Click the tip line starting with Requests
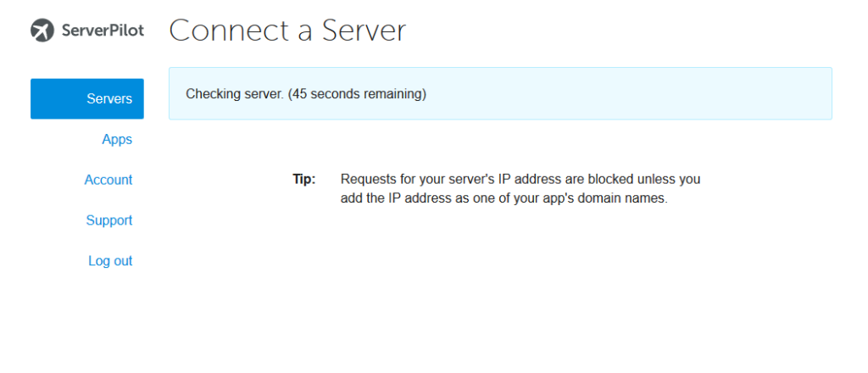The image size is (868, 373). (x=520, y=180)
